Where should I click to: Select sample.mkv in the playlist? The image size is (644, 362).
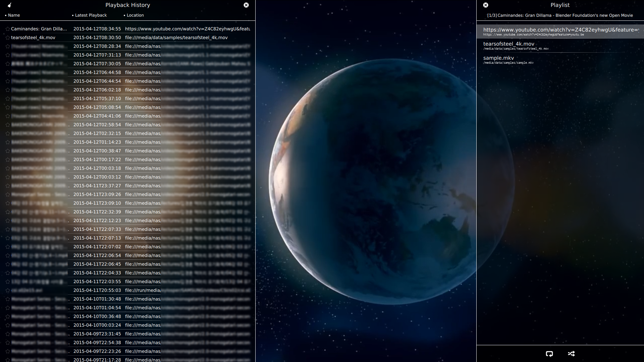coord(560,60)
